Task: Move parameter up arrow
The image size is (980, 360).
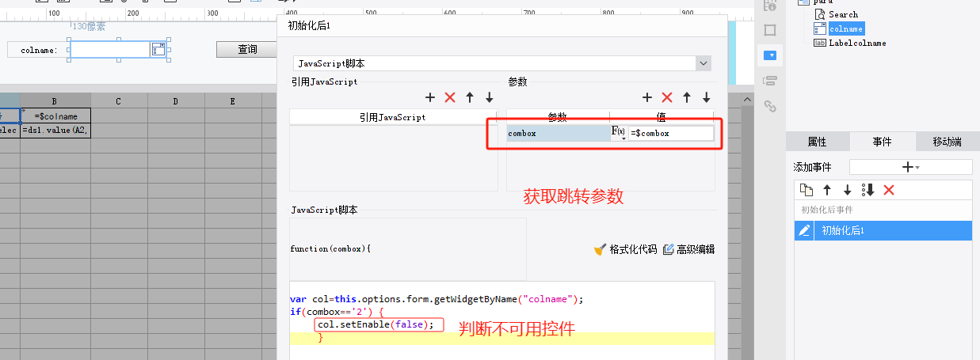Action: (687, 97)
